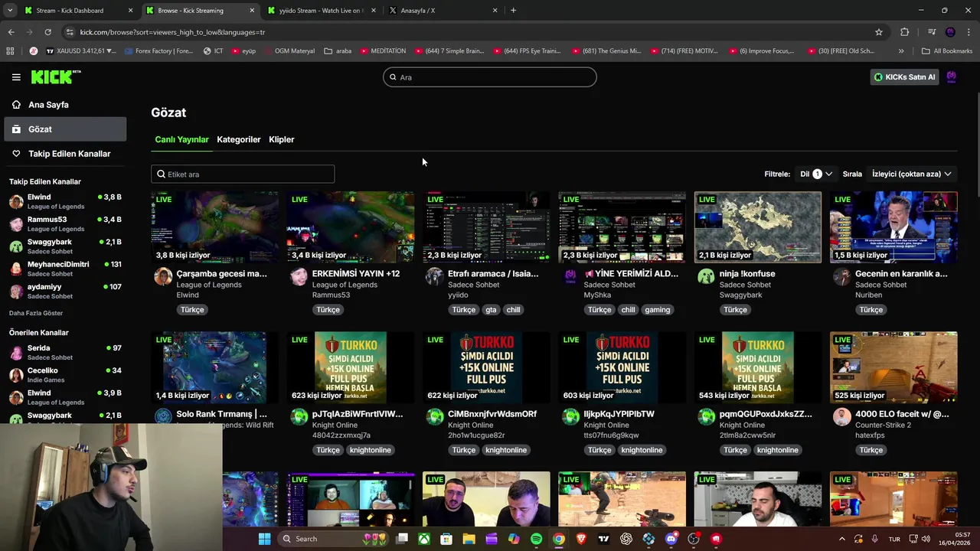Open the Forex Factory bookmark

(158, 51)
